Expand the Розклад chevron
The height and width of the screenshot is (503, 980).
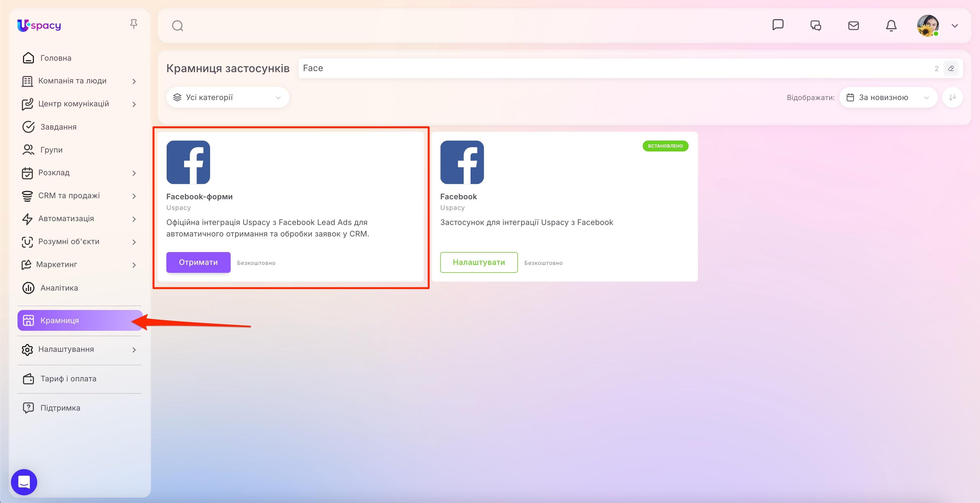[x=134, y=173]
